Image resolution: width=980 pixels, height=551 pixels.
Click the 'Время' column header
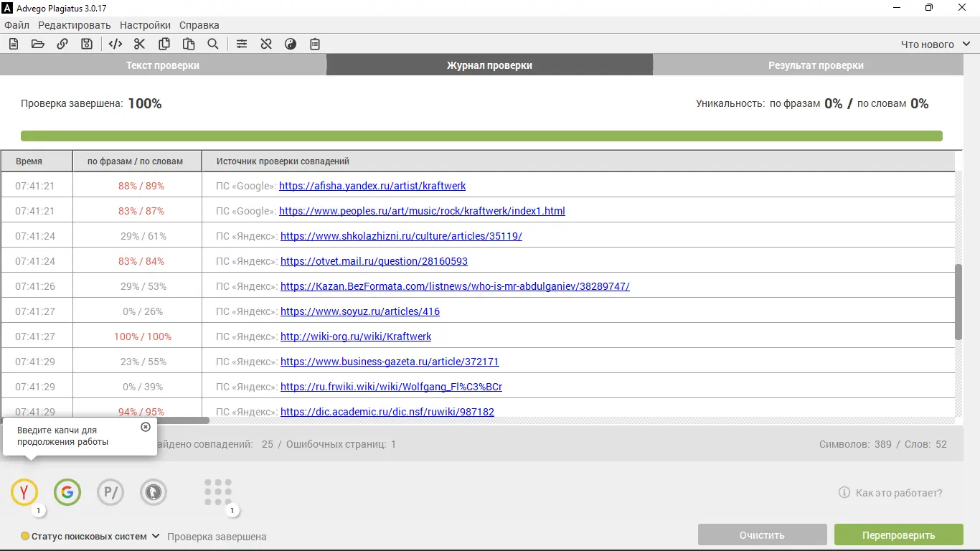click(x=36, y=161)
